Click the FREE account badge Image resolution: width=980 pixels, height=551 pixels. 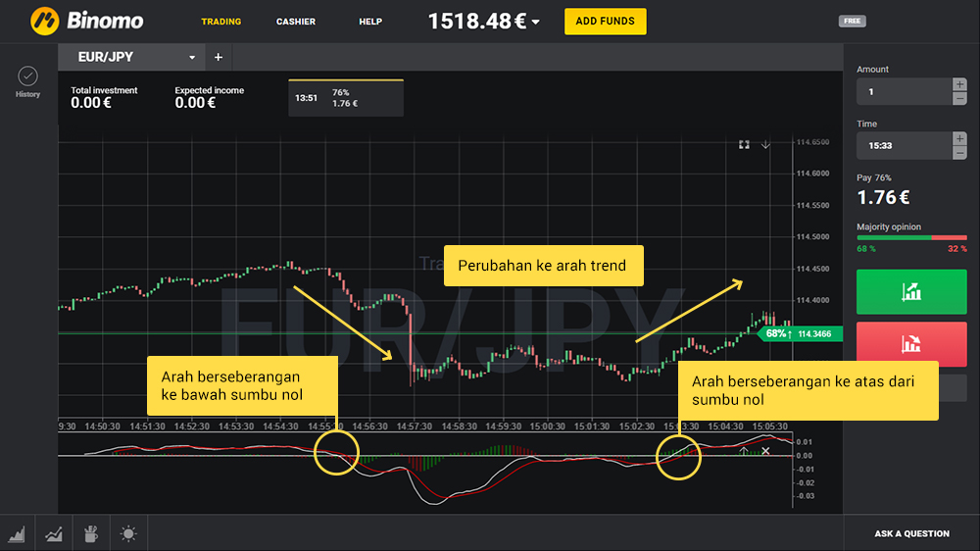[852, 22]
